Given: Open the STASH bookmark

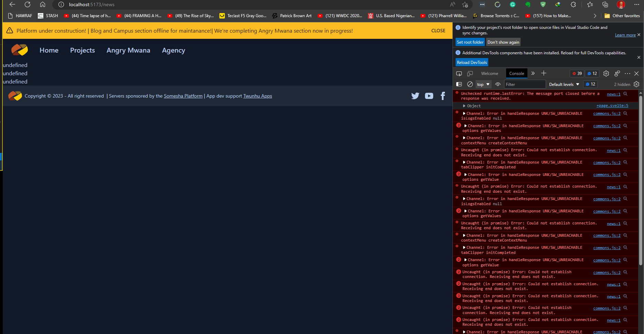Looking at the screenshot, I should 48,16.
